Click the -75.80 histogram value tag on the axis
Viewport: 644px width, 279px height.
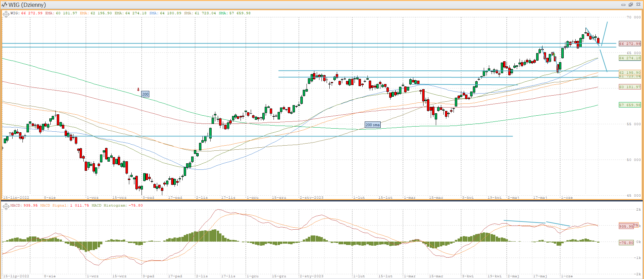click(626, 243)
